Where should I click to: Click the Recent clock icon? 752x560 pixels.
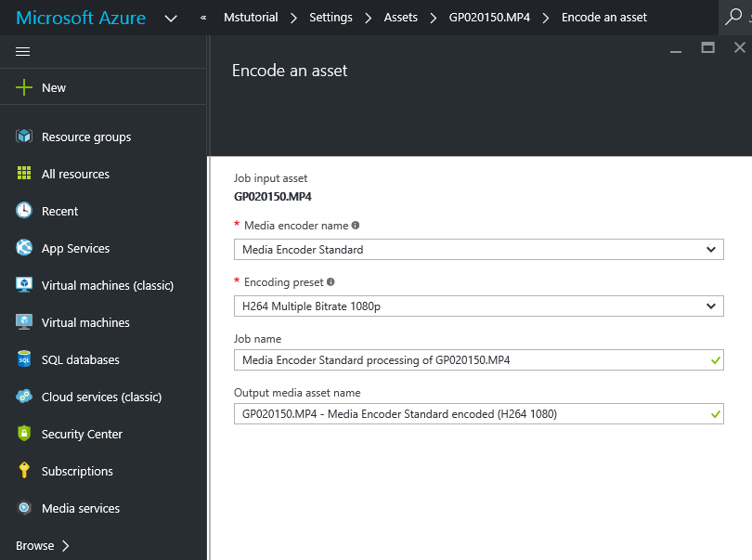pyautogui.click(x=24, y=211)
